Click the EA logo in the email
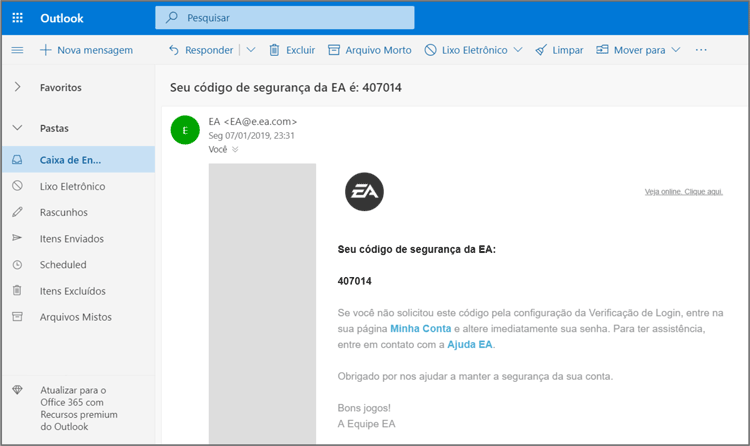 tap(364, 192)
